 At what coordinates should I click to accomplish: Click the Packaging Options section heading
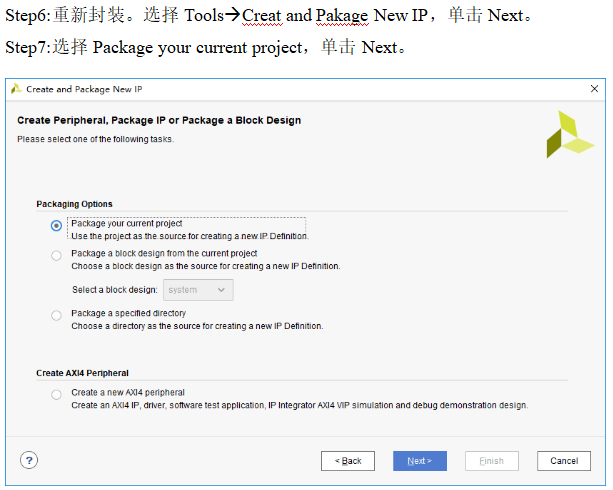[74, 204]
